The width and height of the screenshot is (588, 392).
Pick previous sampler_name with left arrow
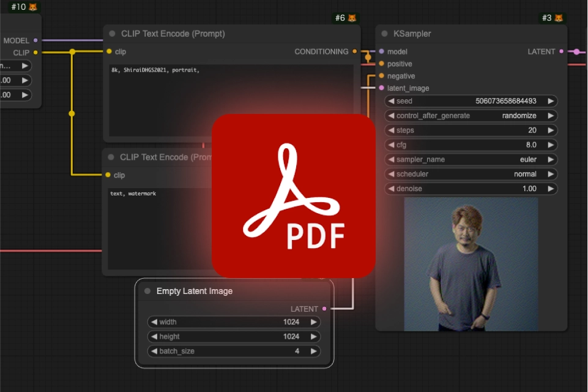point(391,160)
